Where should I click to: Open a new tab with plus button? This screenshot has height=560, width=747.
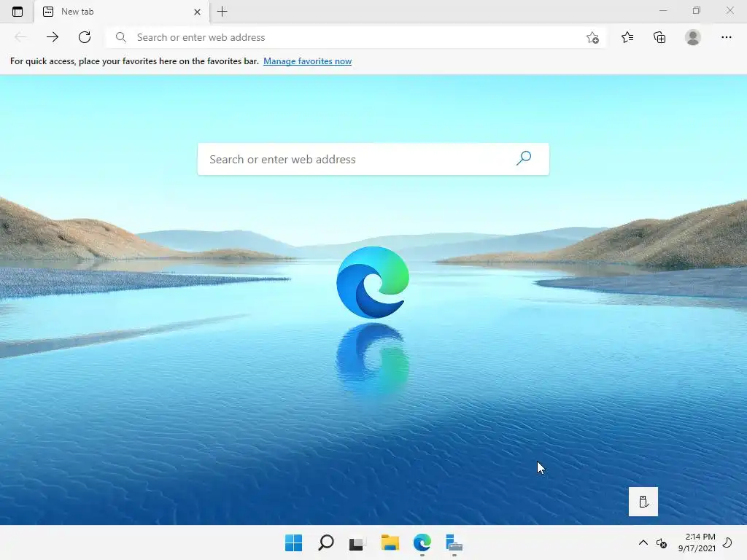point(222,12)
